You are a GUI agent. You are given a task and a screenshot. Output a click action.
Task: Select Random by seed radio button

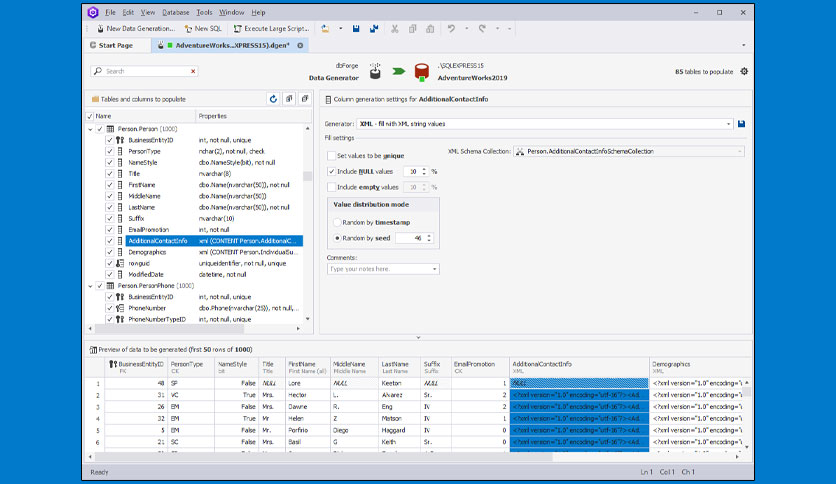(x=337, y=238)
